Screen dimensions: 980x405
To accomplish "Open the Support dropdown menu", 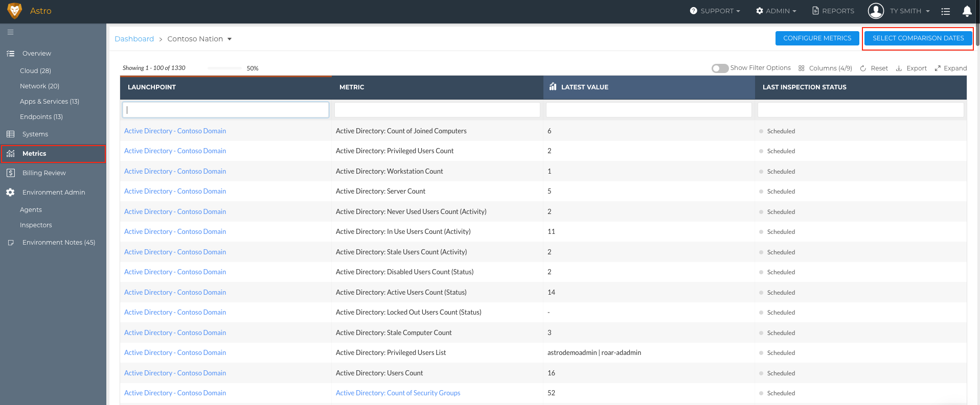I will coord(715,11).
